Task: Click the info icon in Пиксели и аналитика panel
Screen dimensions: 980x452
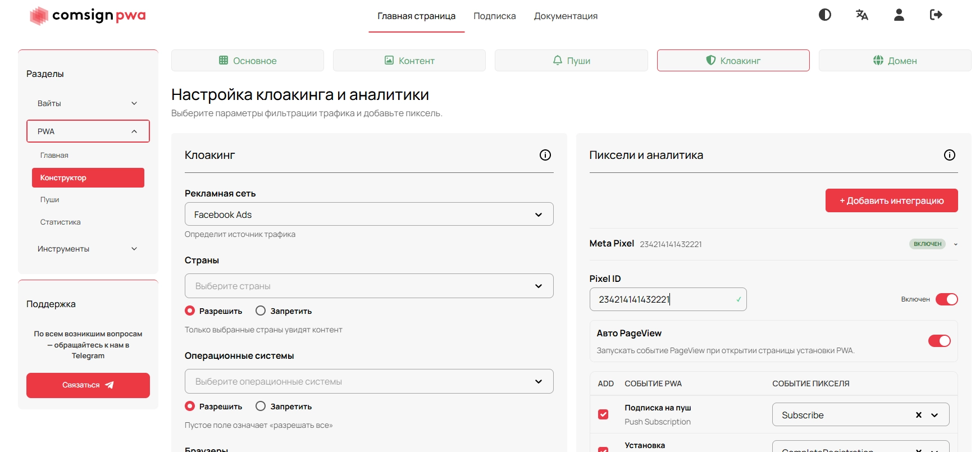Action: pyautogui.click(x=950, y=155)
